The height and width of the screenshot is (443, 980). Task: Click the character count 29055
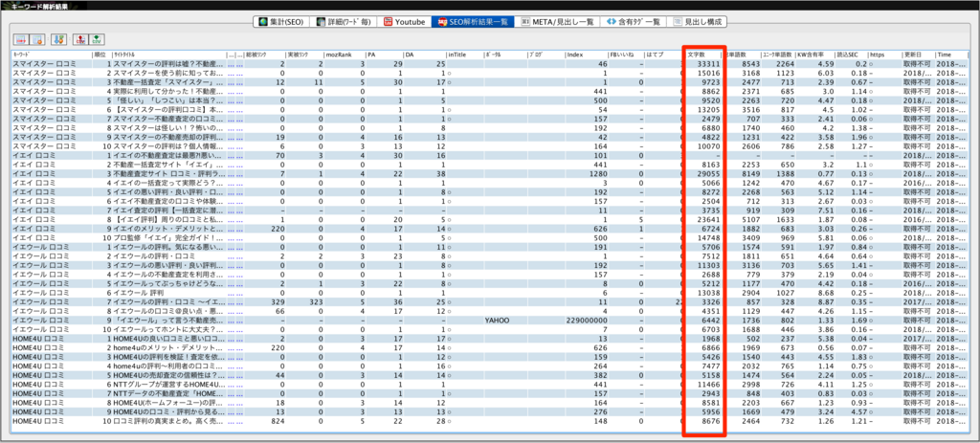click(x=707, y=173)
